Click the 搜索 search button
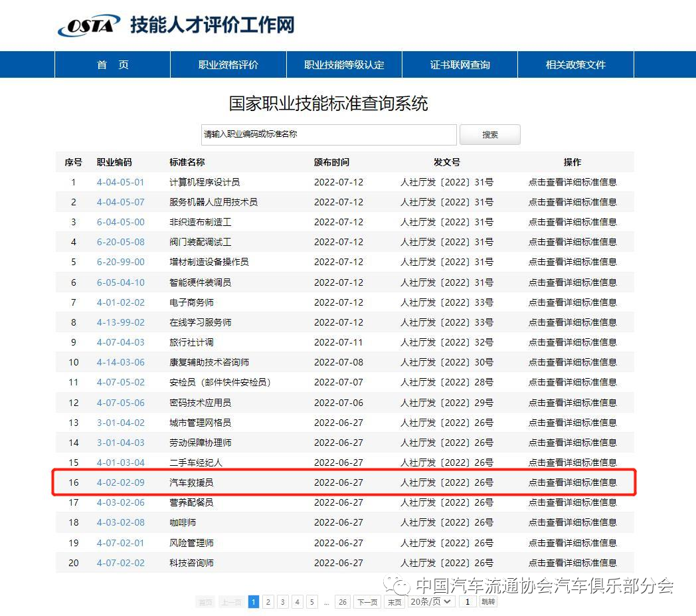Image resolution: width=696 pixels, height=616 pixels. click(x=490, y=134)
